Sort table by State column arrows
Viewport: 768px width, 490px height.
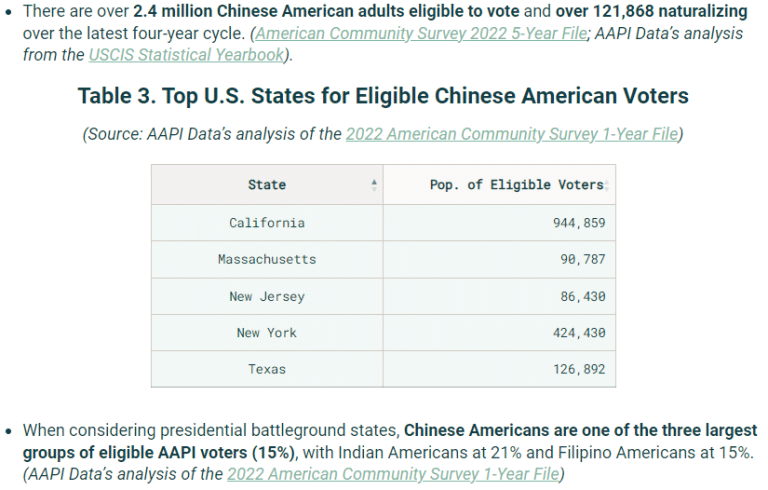pyautogui.click(x=374, y=185)
